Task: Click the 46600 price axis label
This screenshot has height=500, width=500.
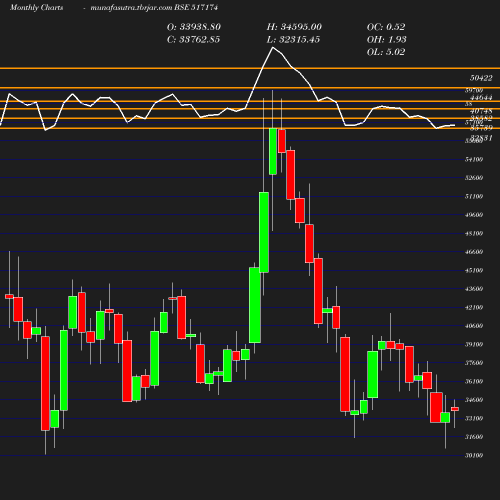Action: [474, 252]
